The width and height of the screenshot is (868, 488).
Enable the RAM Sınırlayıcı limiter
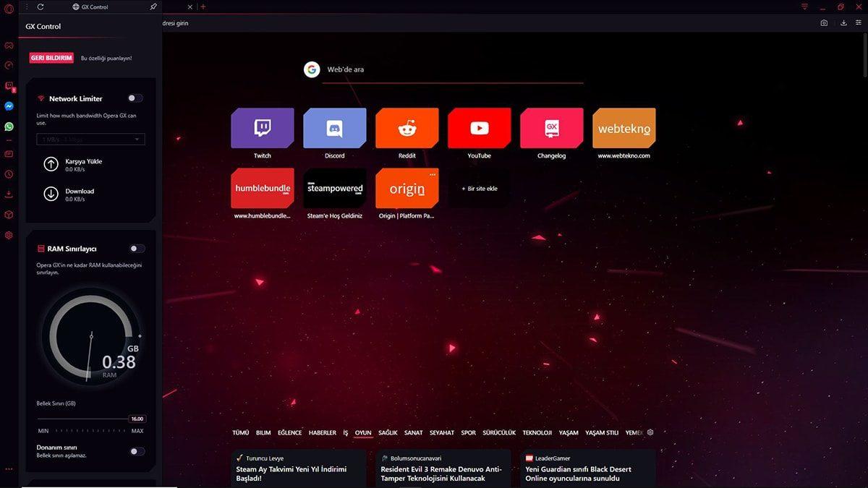tap(135, 247)
